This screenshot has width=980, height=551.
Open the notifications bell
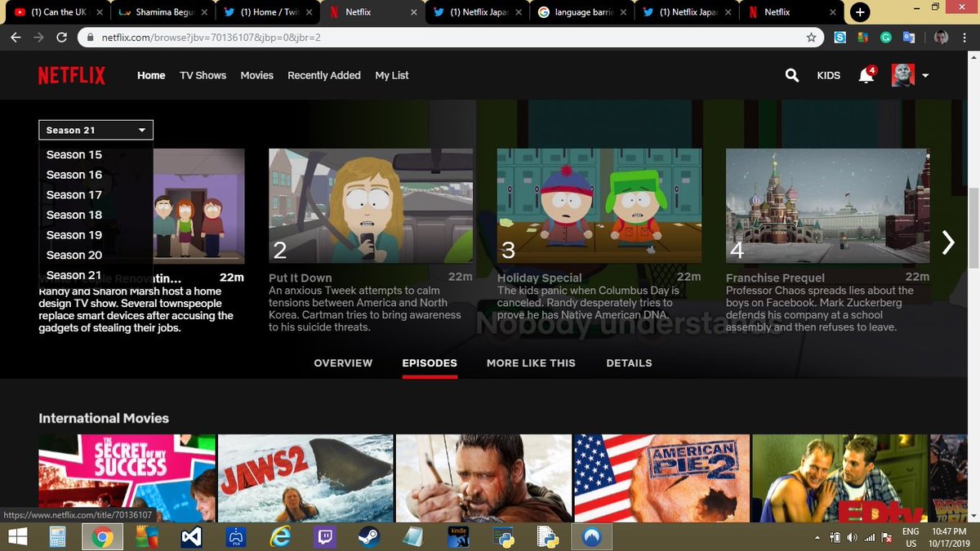[x=866, y=75]
